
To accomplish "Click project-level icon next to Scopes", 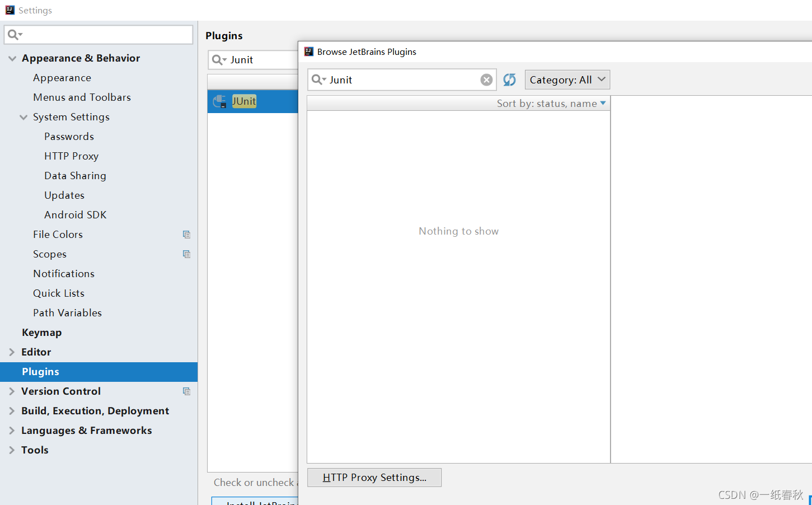I will click(186, 254).
